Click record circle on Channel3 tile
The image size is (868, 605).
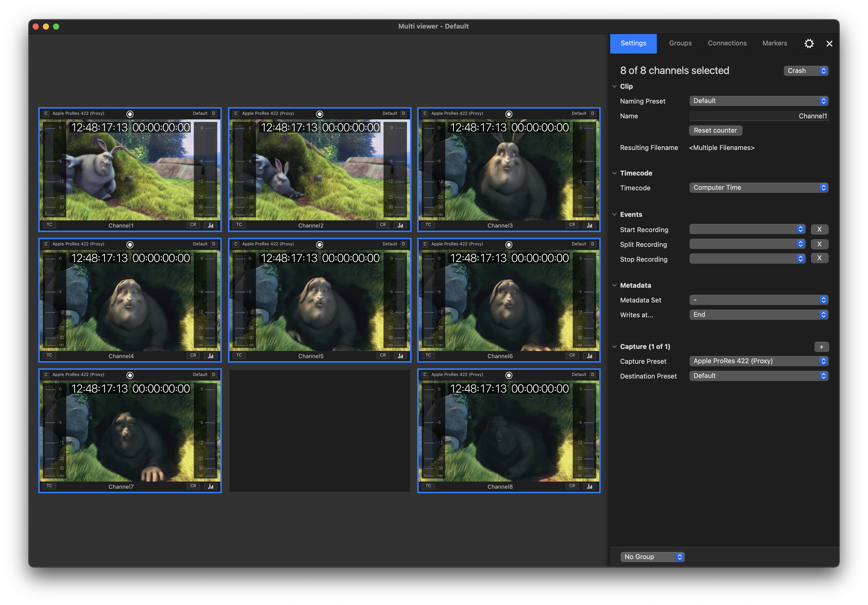click(x=509, y=114)
